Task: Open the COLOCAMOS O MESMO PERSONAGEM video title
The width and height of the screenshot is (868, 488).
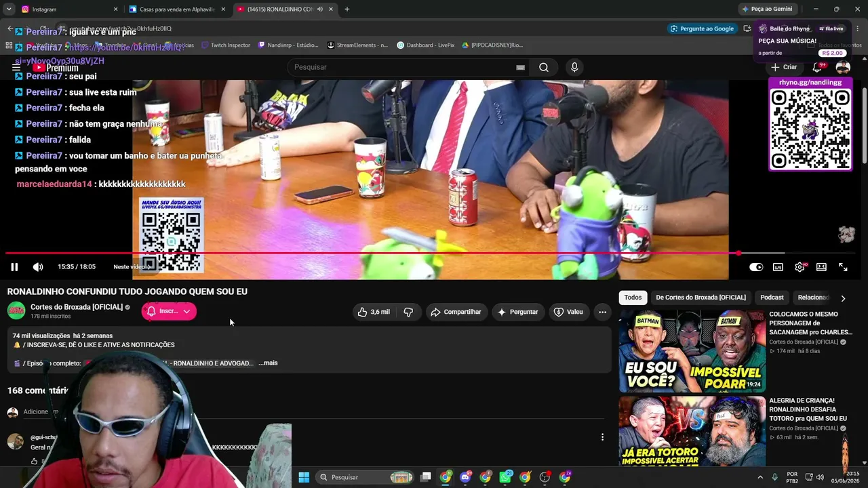Action: click(810, 323)
